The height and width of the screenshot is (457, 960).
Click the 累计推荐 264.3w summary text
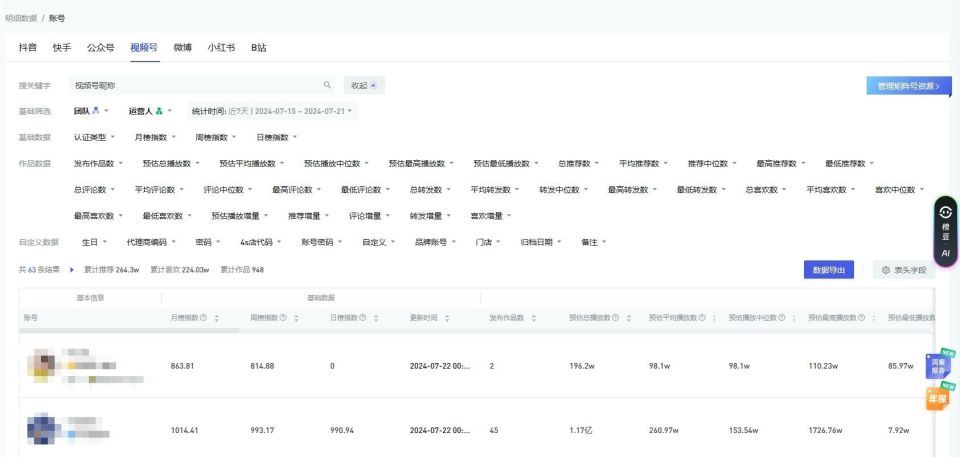tap(111, 270)
